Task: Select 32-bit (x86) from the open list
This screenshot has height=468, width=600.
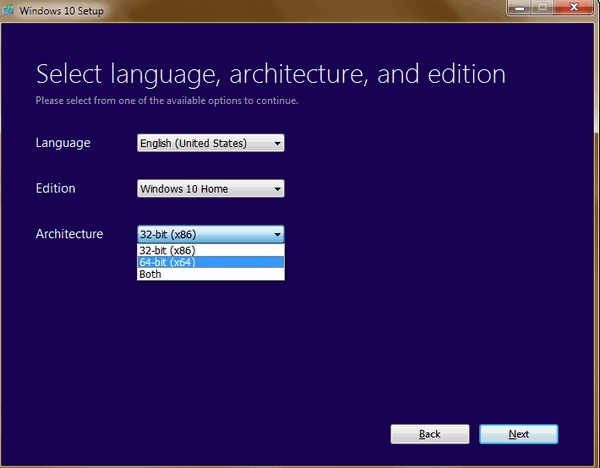Action: [x=210, y=250]
